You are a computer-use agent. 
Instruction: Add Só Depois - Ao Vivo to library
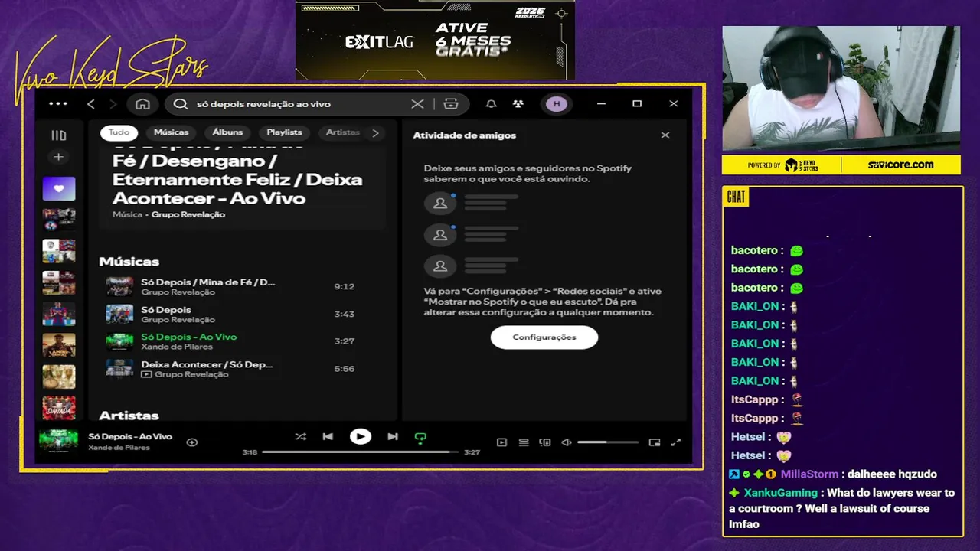point(192,442)
